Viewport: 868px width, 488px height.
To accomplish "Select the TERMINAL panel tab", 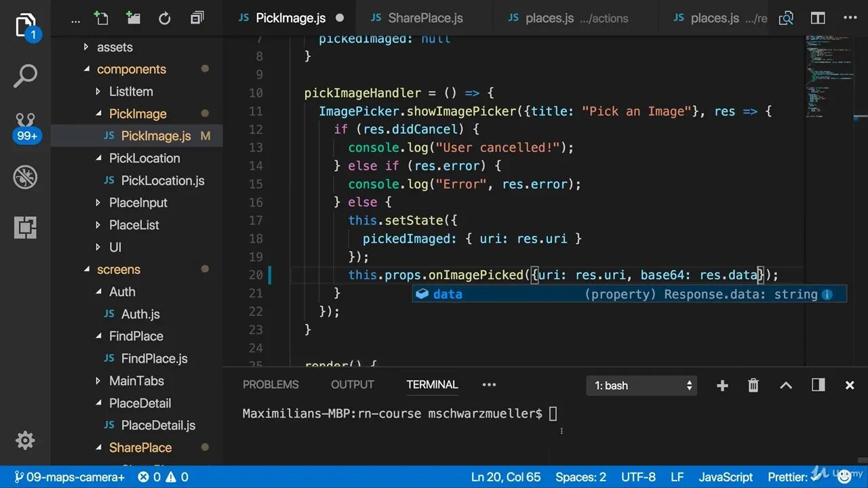I will 432,384.
